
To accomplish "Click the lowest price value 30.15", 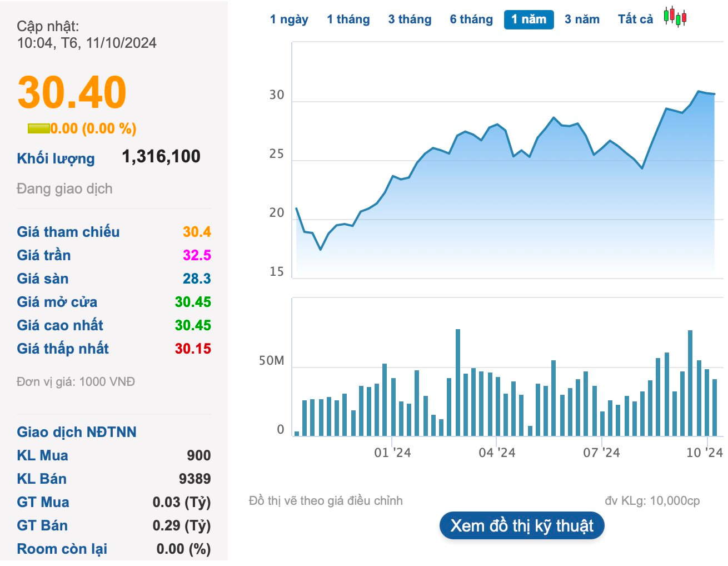I will (193, 349).
